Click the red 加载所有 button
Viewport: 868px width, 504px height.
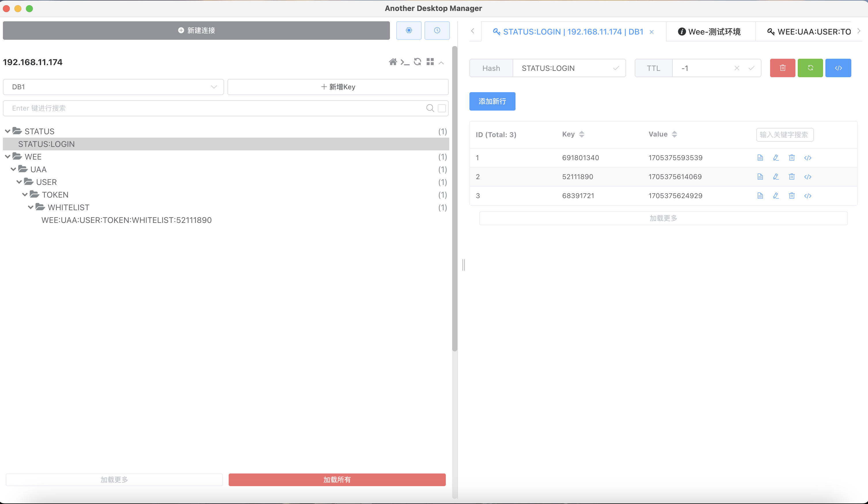coord(337,480)
